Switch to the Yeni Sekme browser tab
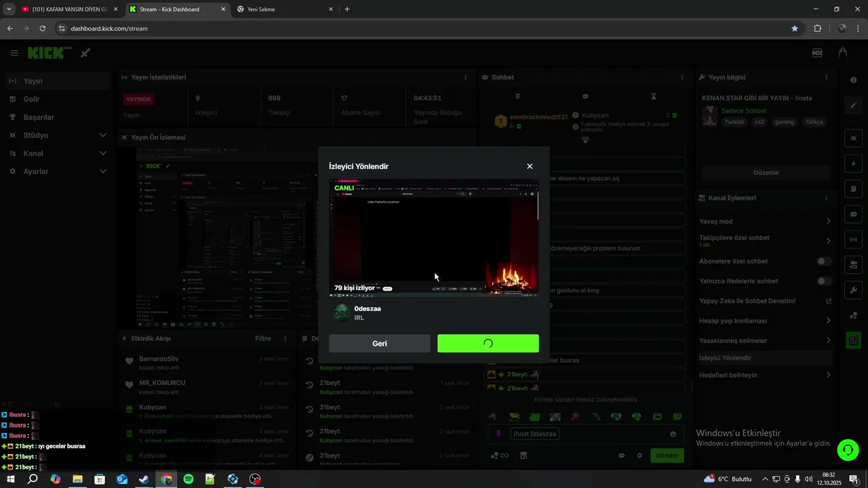 [x=285, y=9]
